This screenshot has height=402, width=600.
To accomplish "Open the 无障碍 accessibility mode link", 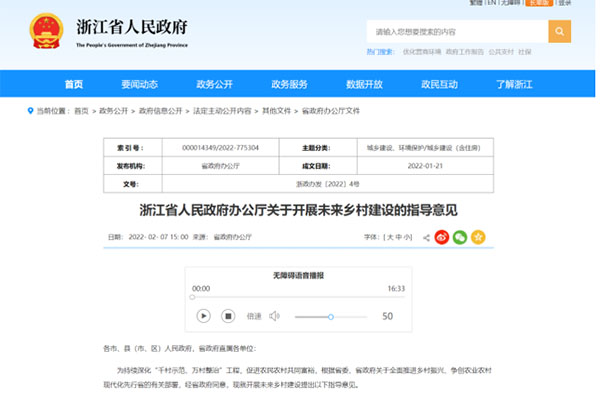I will [511, 3].
